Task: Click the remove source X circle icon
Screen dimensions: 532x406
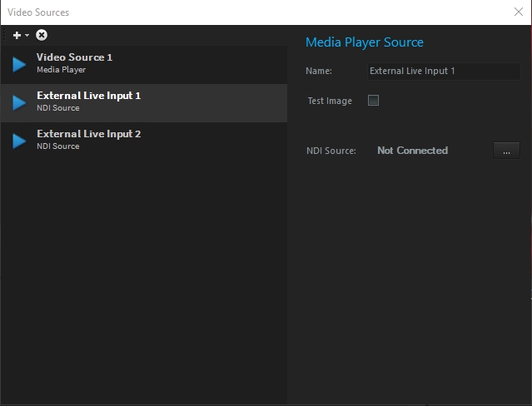Action: point(42,35)
